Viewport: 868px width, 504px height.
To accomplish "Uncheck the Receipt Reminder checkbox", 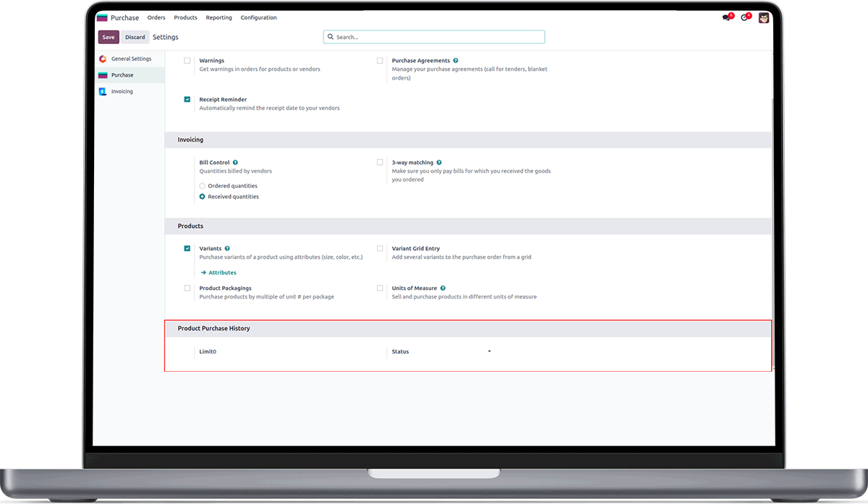I will tap(187, 99).
